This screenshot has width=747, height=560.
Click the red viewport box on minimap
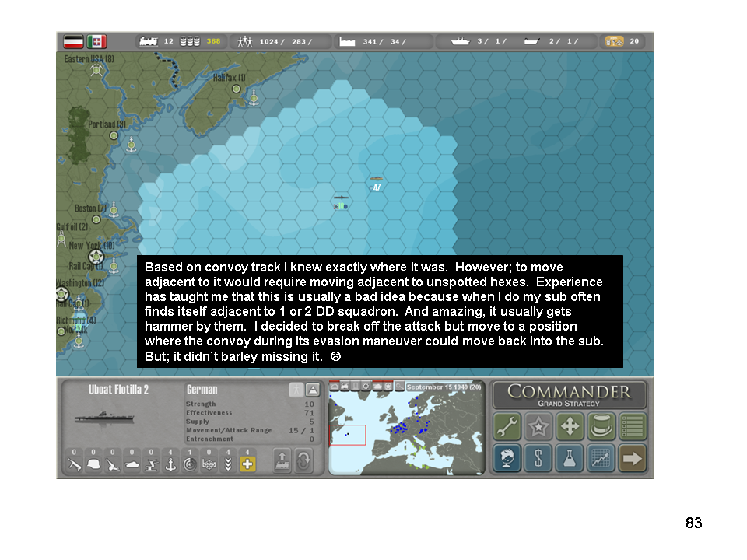[x=347, y=436]
